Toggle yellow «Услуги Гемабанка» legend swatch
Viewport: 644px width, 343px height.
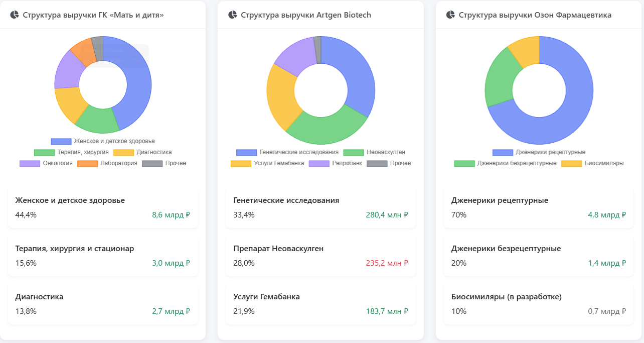click(241, 163)
